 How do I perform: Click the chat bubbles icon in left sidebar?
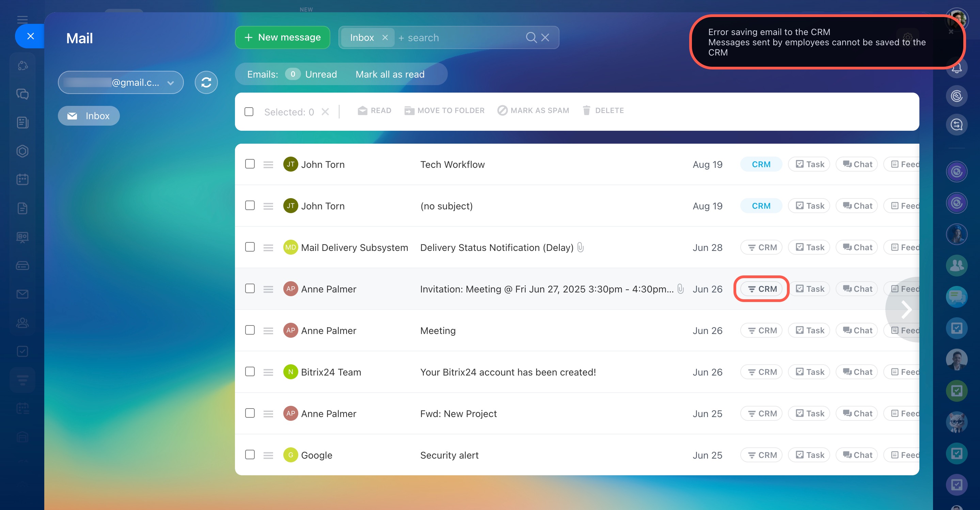(22, 94)
